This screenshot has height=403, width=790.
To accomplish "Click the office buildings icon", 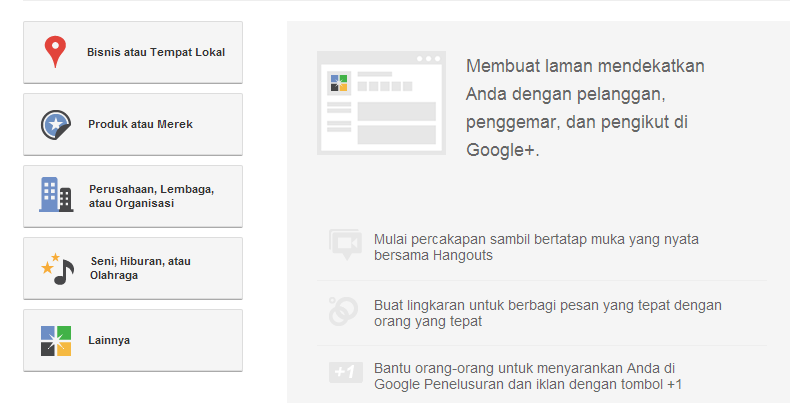I will coord(56,194).
